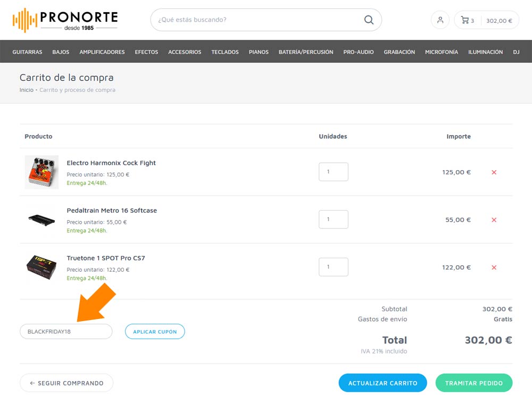Click 'Precio unitario: 125,00 €' text
This screenshot has height=395, width=532.
coord(98,174)
